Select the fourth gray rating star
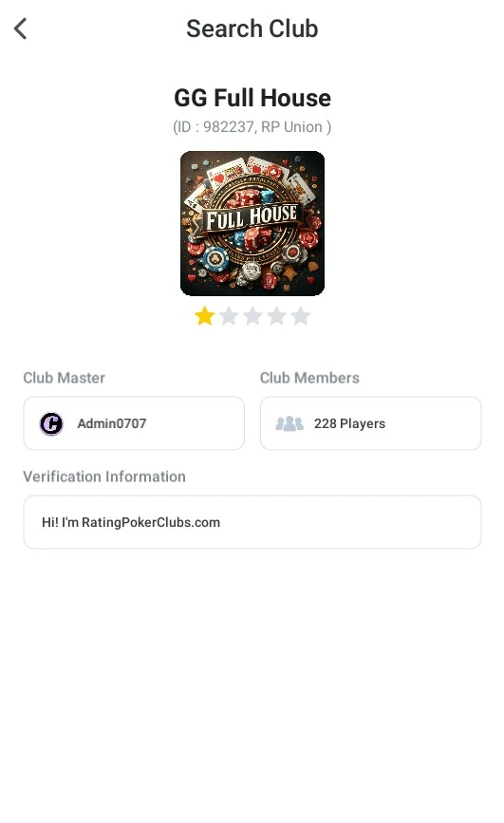Screen dimensions: 504x823 click(x=276, y=316)
